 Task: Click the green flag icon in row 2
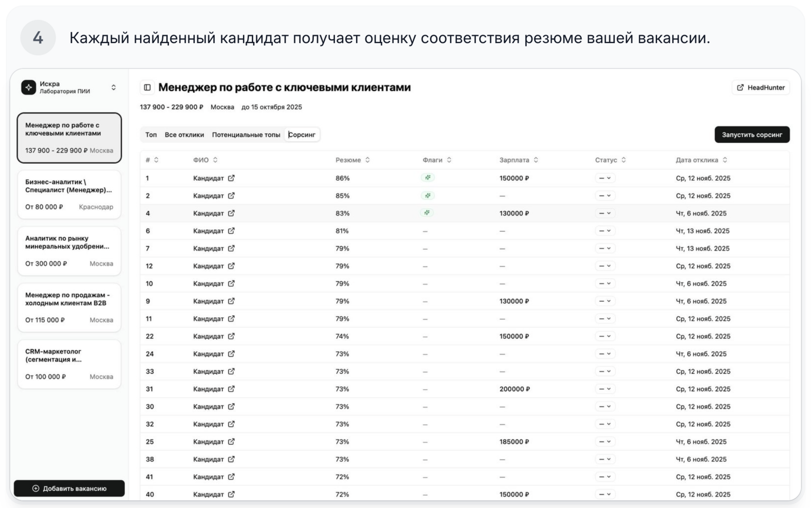[428, 196]
